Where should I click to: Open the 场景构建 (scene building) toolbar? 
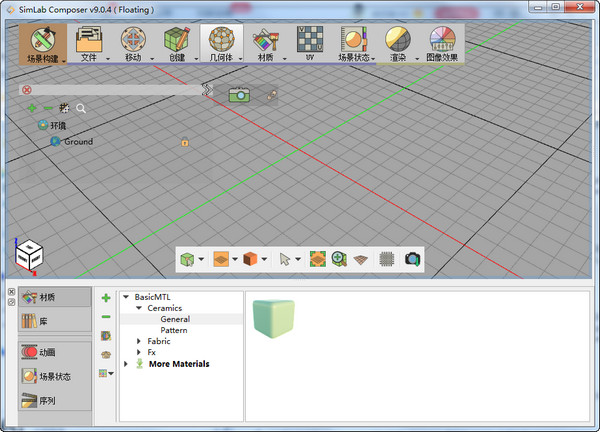[x=42, y=42]
